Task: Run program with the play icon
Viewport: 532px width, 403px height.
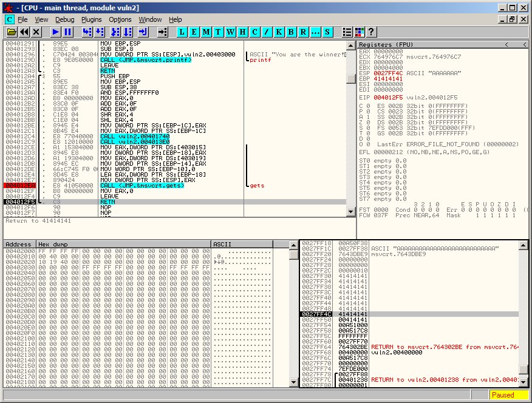Action: 56,32
